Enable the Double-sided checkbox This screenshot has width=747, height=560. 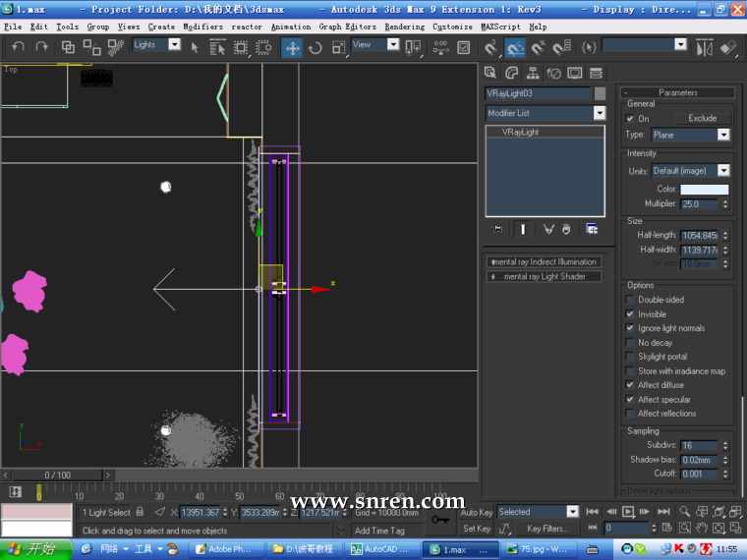click(x=630, y=301)
